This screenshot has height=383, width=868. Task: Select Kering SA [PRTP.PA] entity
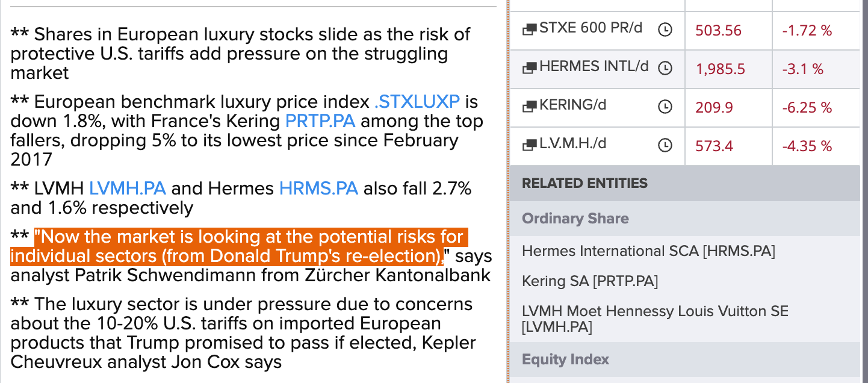(x=590, y=281)
